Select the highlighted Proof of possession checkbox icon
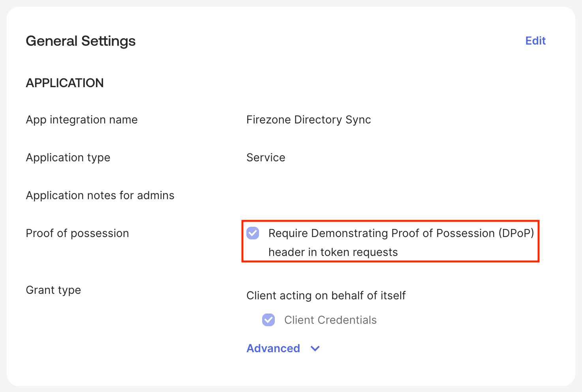This screenshot has width=582, height=392. click(x=253, y=233)
